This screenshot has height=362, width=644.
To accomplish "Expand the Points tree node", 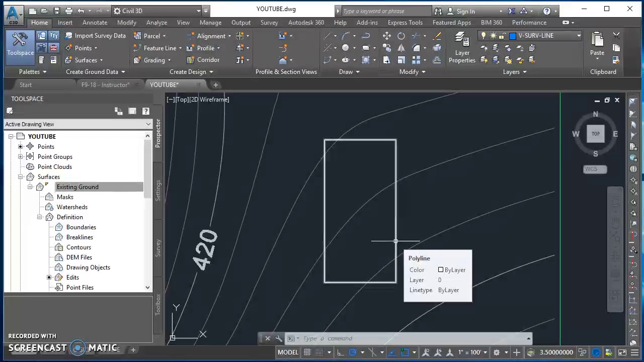I will pyautogui.click(x=21, y=147).
